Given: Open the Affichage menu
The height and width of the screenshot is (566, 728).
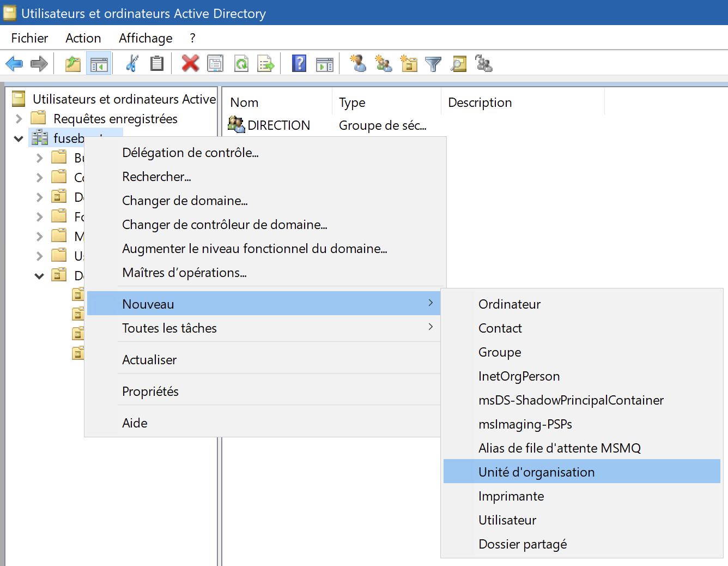Looking at the screenshot, I should click(145, 38).
